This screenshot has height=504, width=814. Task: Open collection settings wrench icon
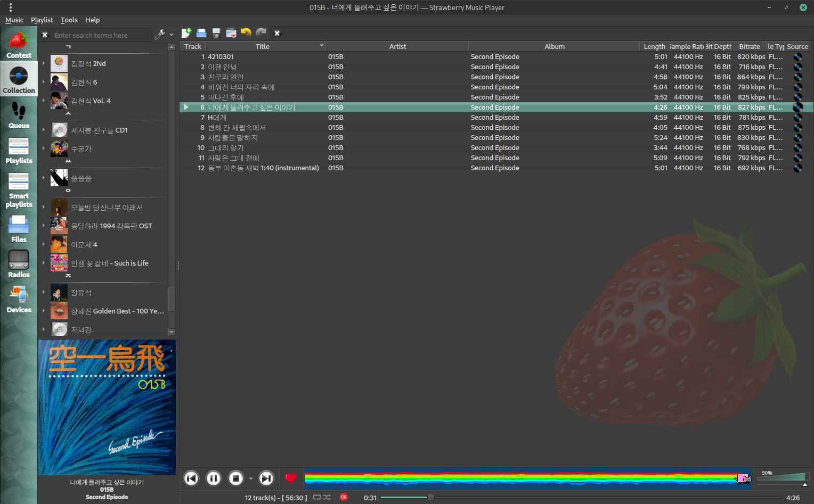point(160,35)
